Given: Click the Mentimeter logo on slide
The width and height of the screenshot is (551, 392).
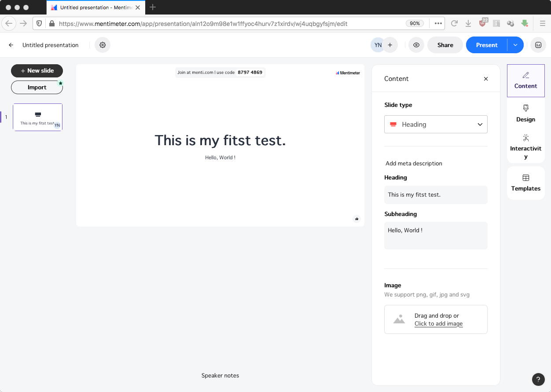Looking at the screenshot, I should (348, 73).
